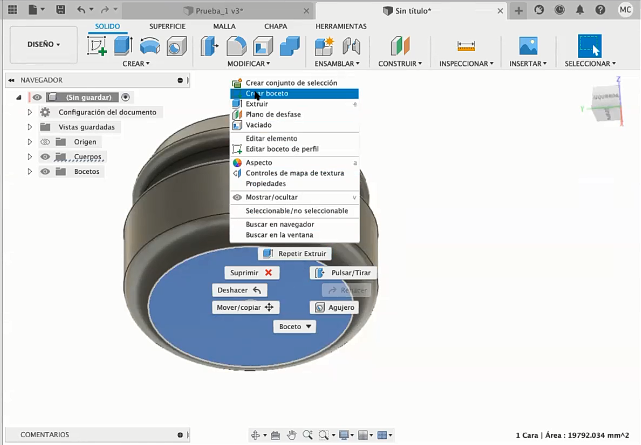Expand the Vistas guardadas node
The width and height of the screenshot is (641, 445).
click(29, 127)
